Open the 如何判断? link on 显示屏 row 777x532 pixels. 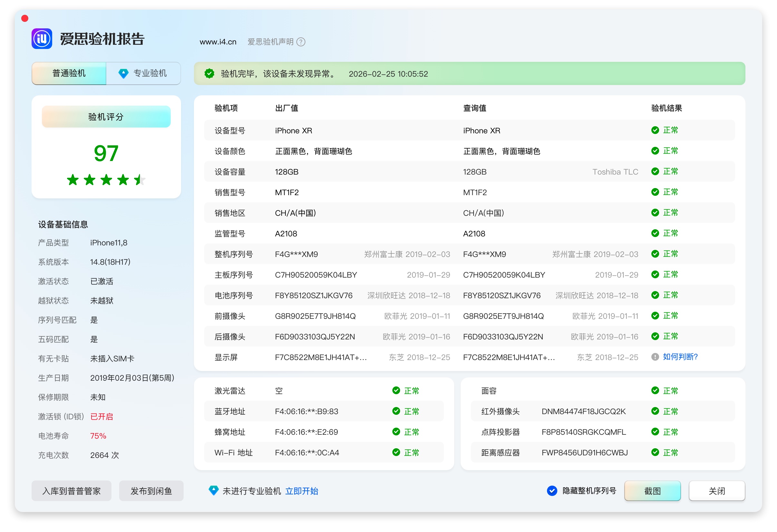pos(680,357)
